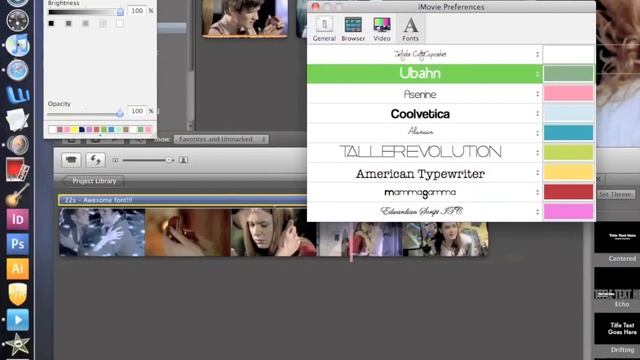Image resolution: width=640 pixels, height=360 pixels.
Task: Click the project title bar '22s – Awesome font!!!'
Action: [182, 200]
